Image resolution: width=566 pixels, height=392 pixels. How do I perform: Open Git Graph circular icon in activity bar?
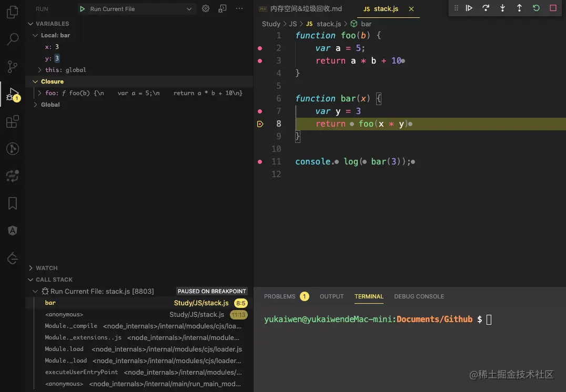(x=12, y=149)
